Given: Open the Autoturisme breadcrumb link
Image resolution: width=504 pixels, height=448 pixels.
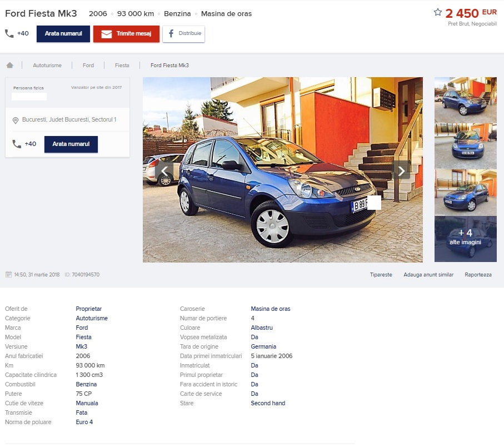Looking at the screenshot, I should tap(47, 66).
